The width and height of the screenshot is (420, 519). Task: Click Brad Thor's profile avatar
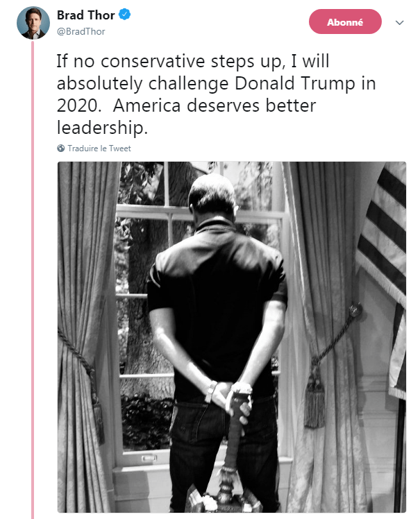(33, 23)
